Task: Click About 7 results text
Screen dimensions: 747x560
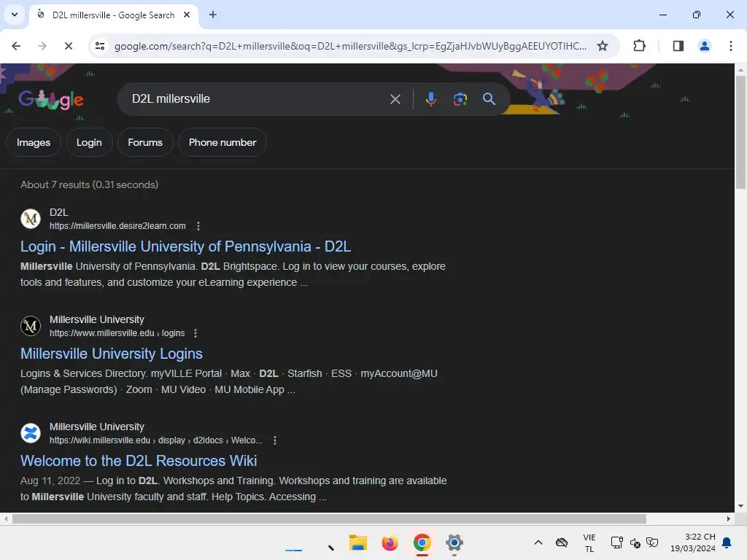Action: point(89,184)
